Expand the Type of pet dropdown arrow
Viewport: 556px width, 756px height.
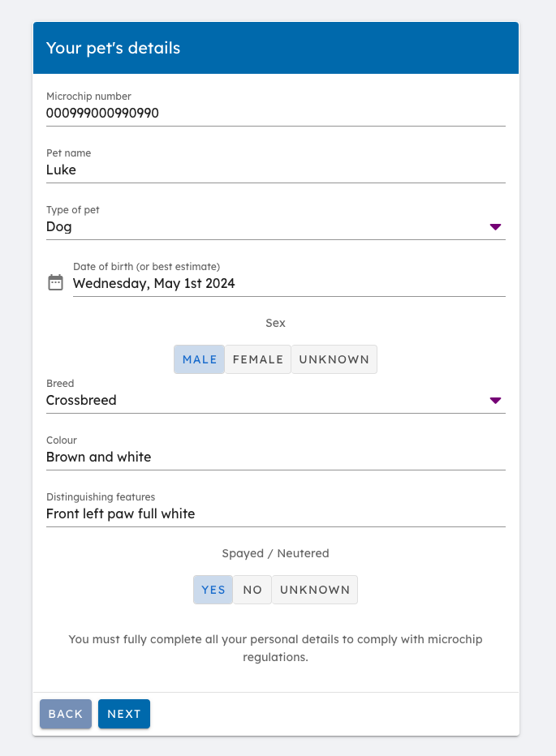495,226
